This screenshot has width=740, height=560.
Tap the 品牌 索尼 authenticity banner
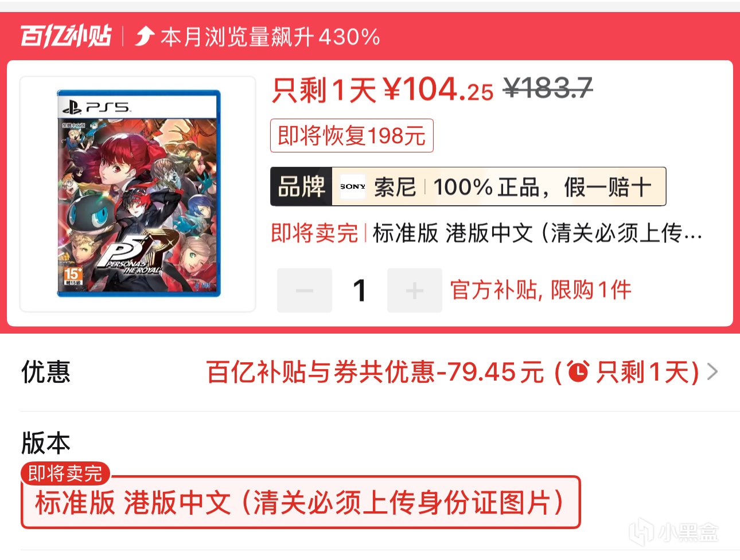(x=468, y=186)
